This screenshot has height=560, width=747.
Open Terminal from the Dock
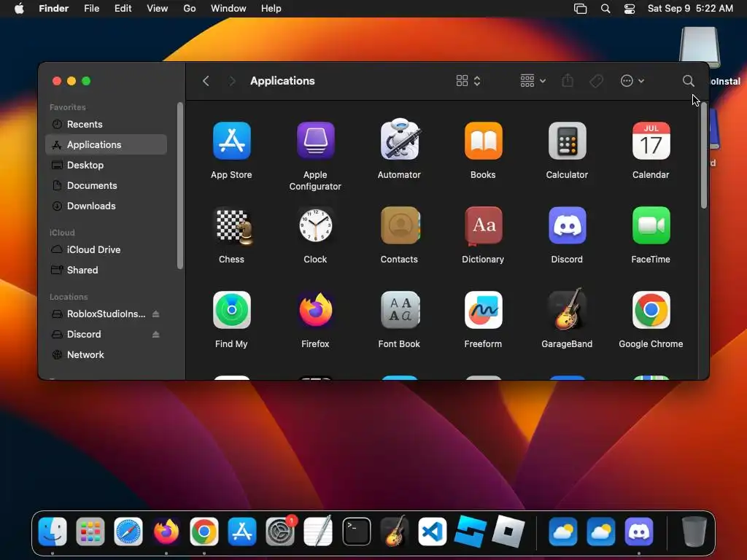tap(356, 532)
